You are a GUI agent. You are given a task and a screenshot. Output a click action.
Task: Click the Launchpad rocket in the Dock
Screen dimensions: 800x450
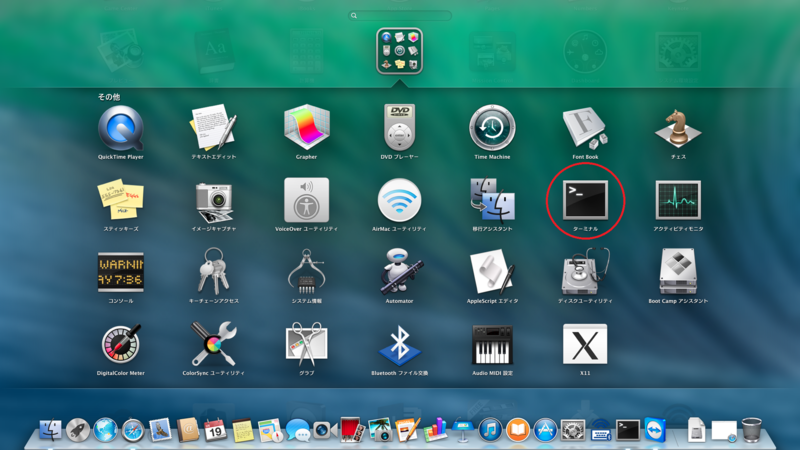point(78,430)
